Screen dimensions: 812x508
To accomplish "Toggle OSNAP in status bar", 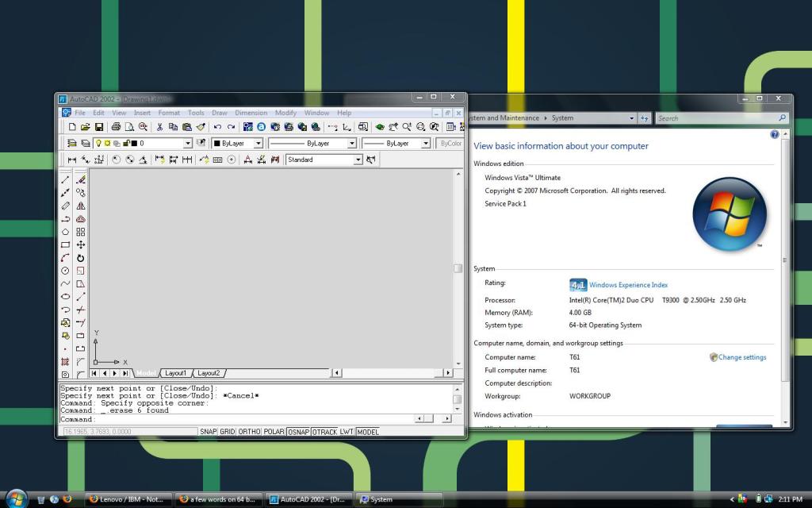I will point(298,431).
